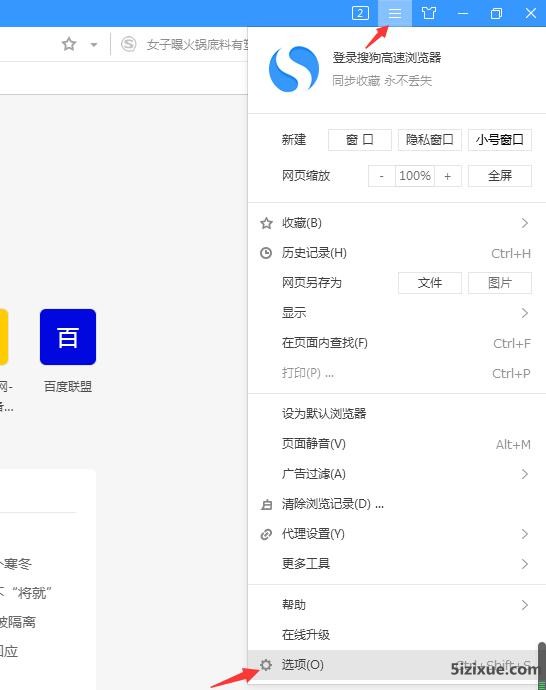Open 代理设置(Y) menu item
The image size is (546, 690).
pyautogui.click(x=396, y=534)
